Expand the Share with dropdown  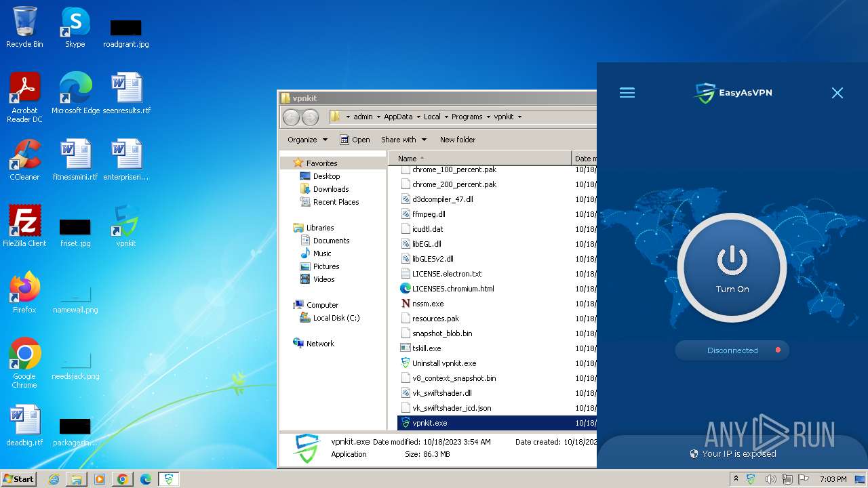coord(403,140)
